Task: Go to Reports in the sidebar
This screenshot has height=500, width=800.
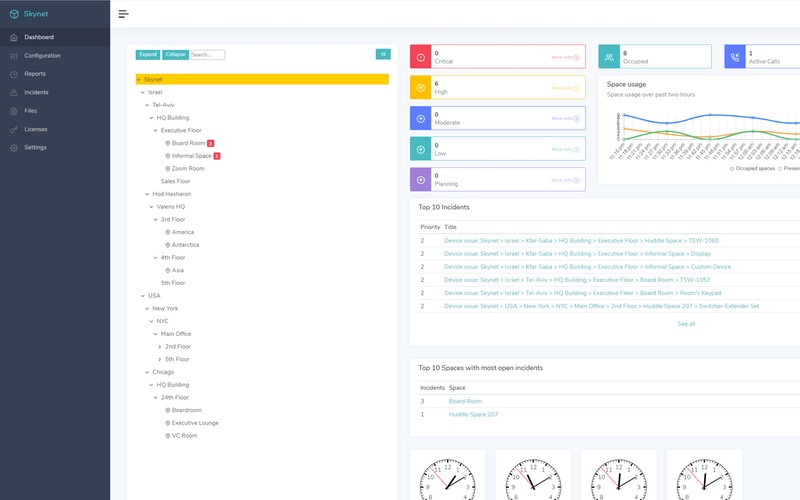Action: (x=35, y=74)
